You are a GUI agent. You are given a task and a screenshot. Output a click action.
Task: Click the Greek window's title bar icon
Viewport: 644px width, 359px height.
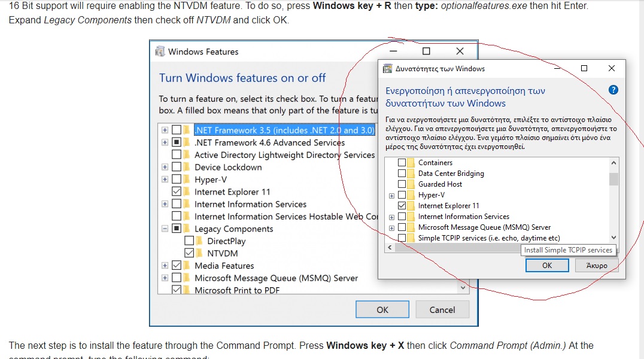[387, 69]
